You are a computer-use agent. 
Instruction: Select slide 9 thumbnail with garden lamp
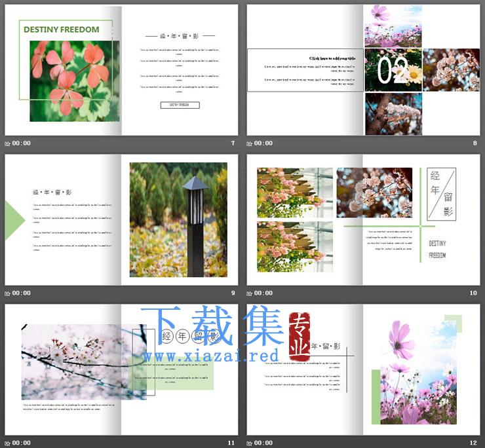pos(121,219)
